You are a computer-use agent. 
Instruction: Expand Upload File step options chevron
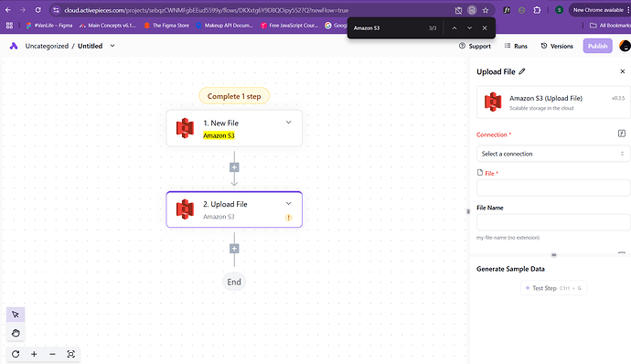[x=289, y=203]
